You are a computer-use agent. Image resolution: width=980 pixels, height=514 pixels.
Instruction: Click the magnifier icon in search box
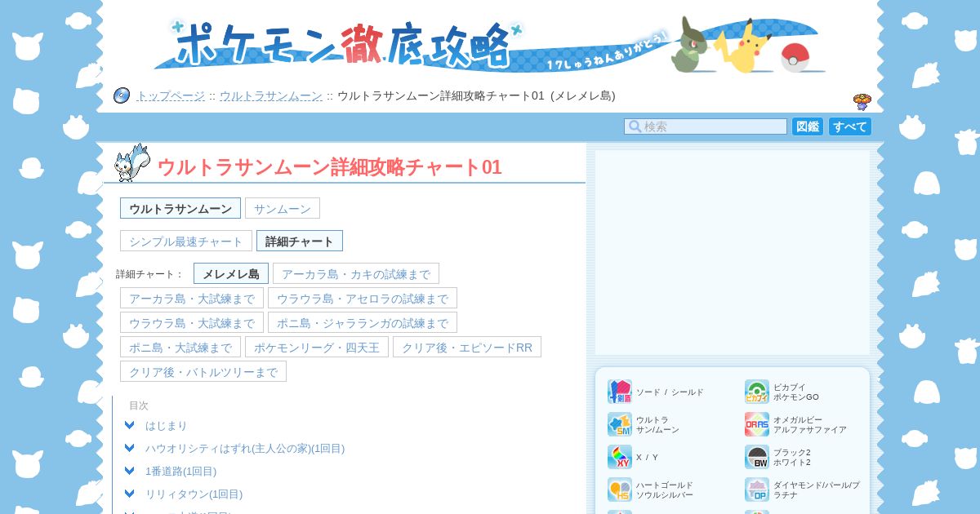click(x=635, y=126)
